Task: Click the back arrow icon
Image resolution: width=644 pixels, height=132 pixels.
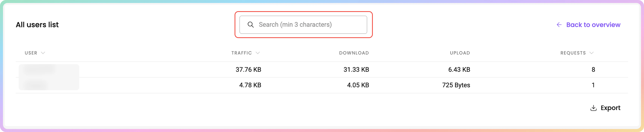Action: point(559,25)
